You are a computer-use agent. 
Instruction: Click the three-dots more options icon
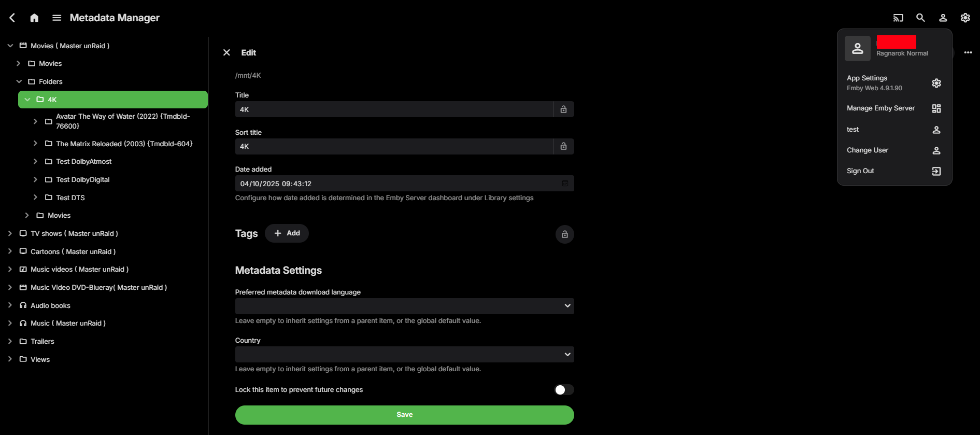968,52
